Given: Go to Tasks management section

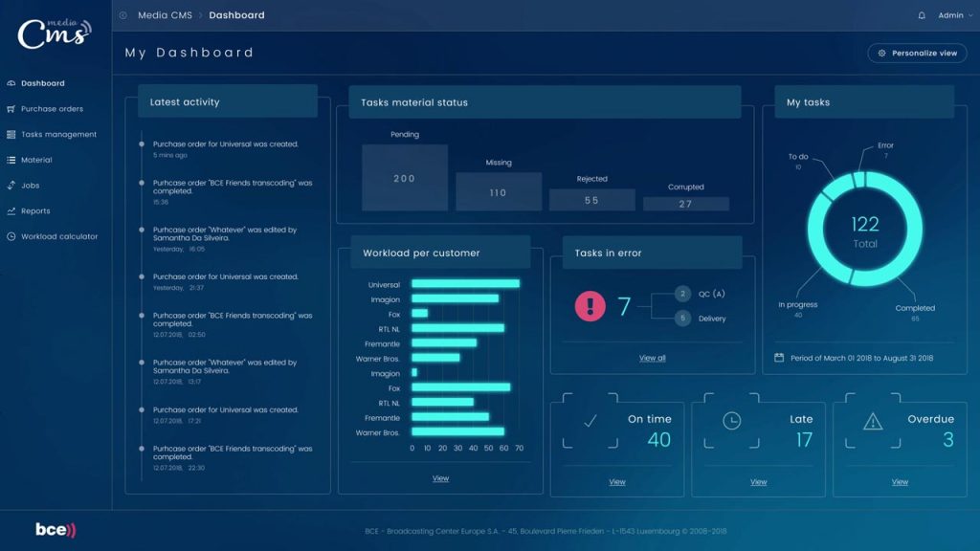Looking at the screenshot, I should pyautogui.click(x=58, y=135).
